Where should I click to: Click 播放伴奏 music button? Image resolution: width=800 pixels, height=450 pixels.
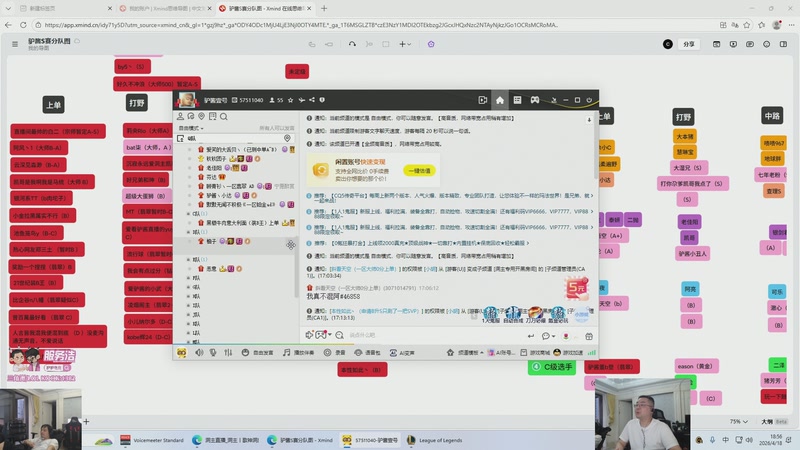pos(299,353)
